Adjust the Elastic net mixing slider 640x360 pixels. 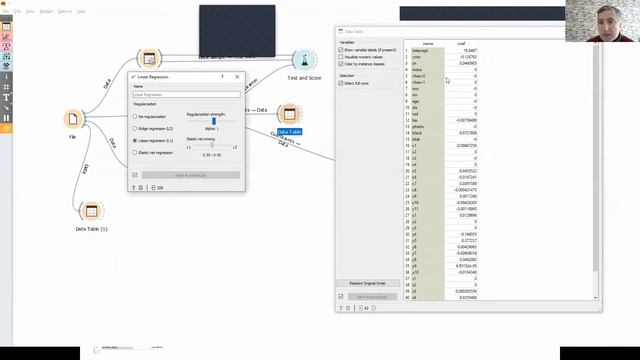click(212, 146)
